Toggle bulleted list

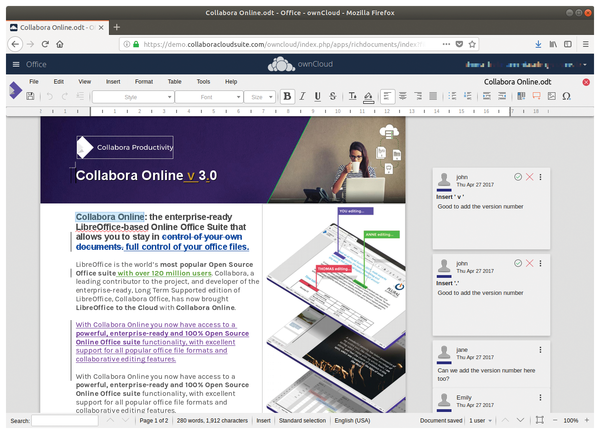pos(452,96)
